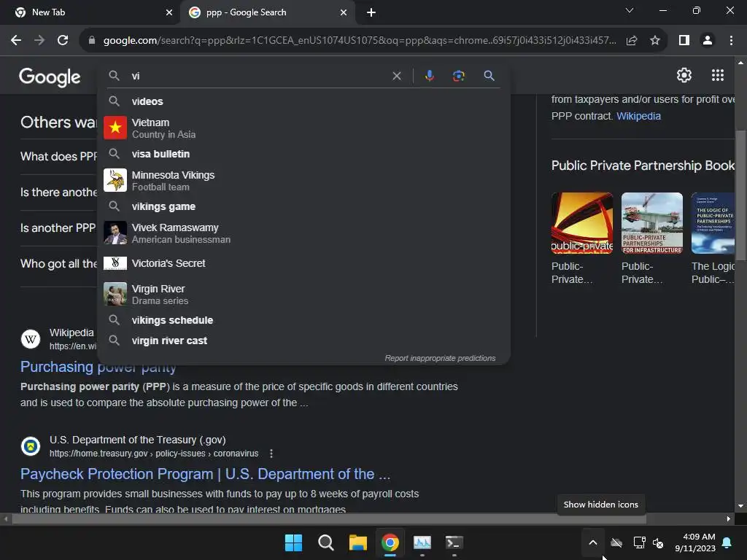
Task: Click the Google logo
Action: point(50,77)
